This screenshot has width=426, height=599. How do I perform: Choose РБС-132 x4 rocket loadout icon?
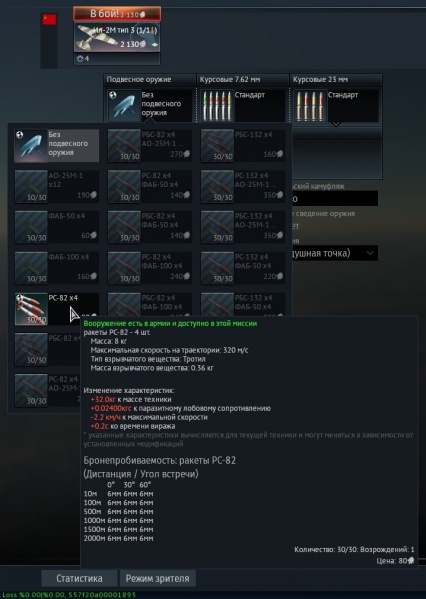pyautogui.click(x=217, y=146)
